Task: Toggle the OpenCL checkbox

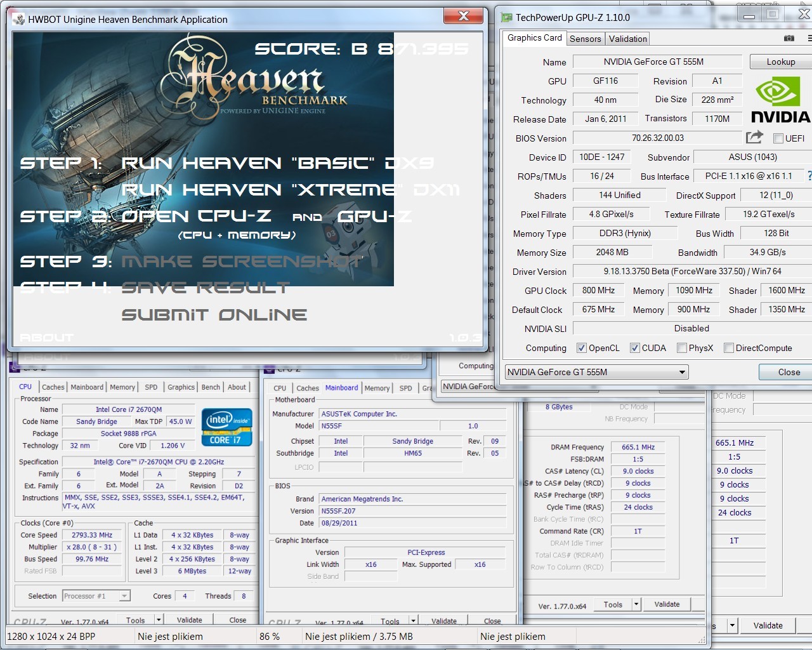Action: [x=581, y=348]
